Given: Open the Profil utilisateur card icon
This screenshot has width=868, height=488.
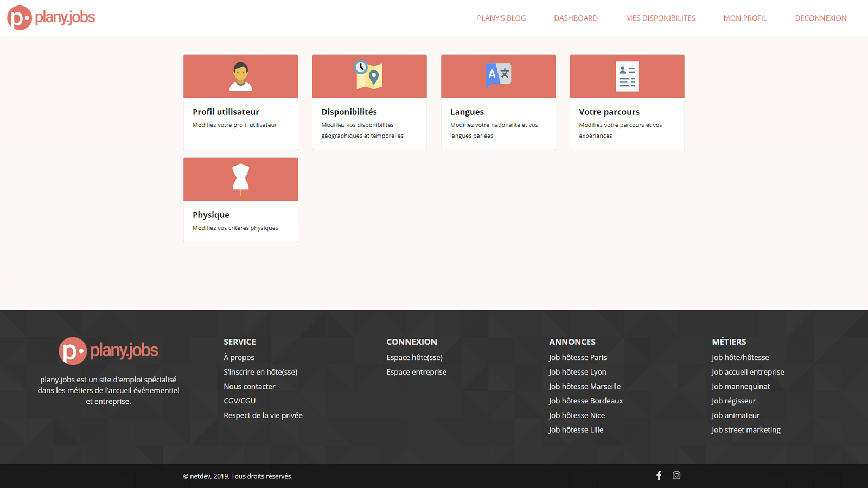Looking at the screenshot, I should [x=240, y=76].
